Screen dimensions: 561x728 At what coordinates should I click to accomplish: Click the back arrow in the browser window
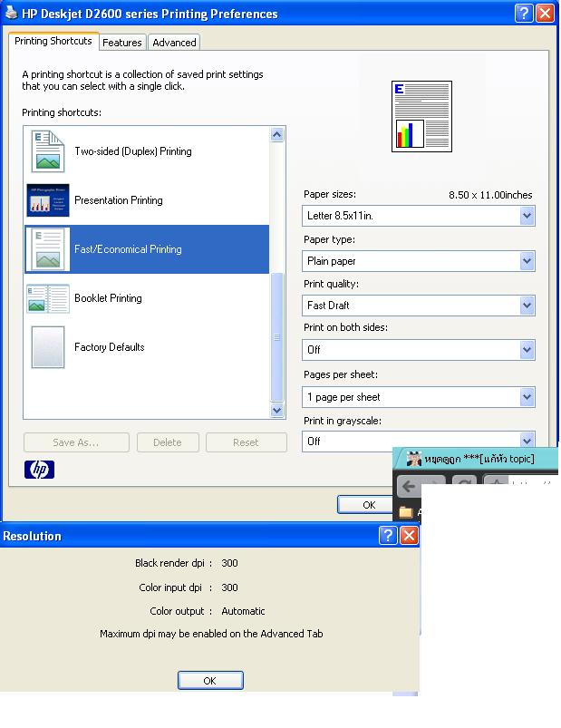(x=410, y=487)
